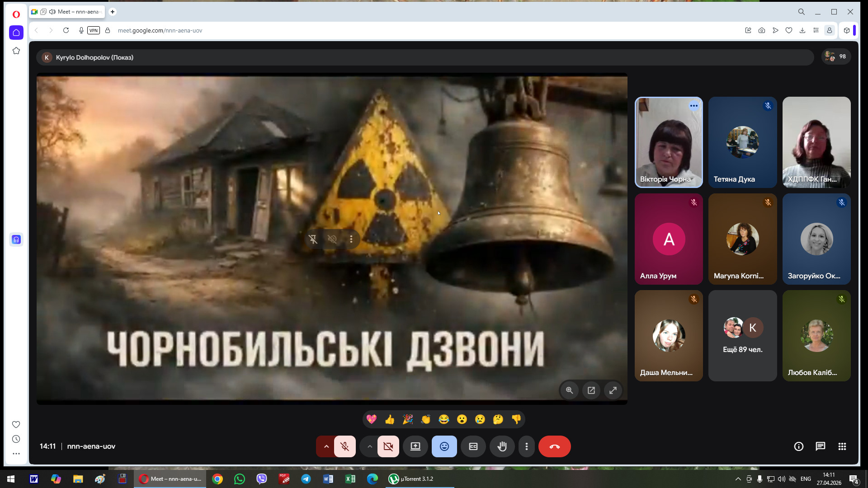This screenshot has width=868, height=488.
Task: Show all 98 participants
Action: pyautogui.click(x=836, y=56)
